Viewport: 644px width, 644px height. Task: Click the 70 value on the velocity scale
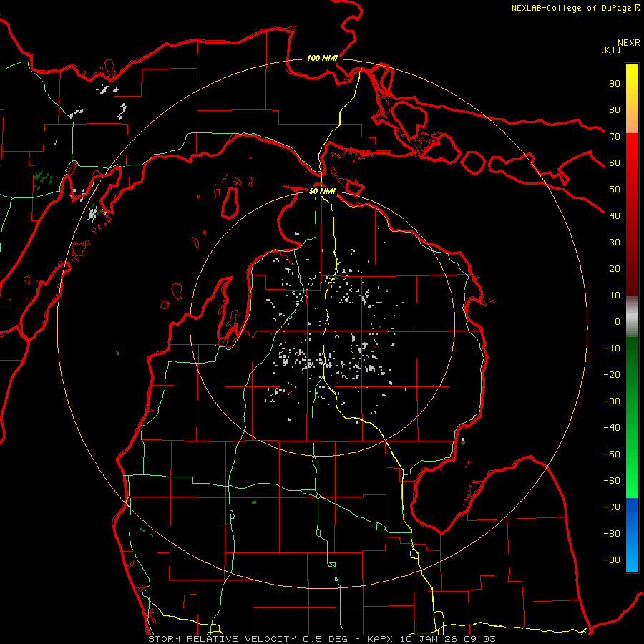615,137
